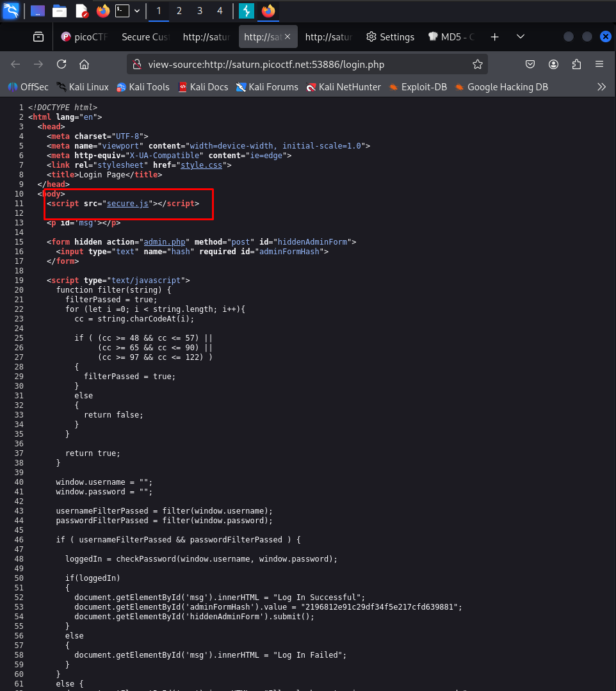
Task: Click the Save to Pocket icon
Action: point(530,64)
